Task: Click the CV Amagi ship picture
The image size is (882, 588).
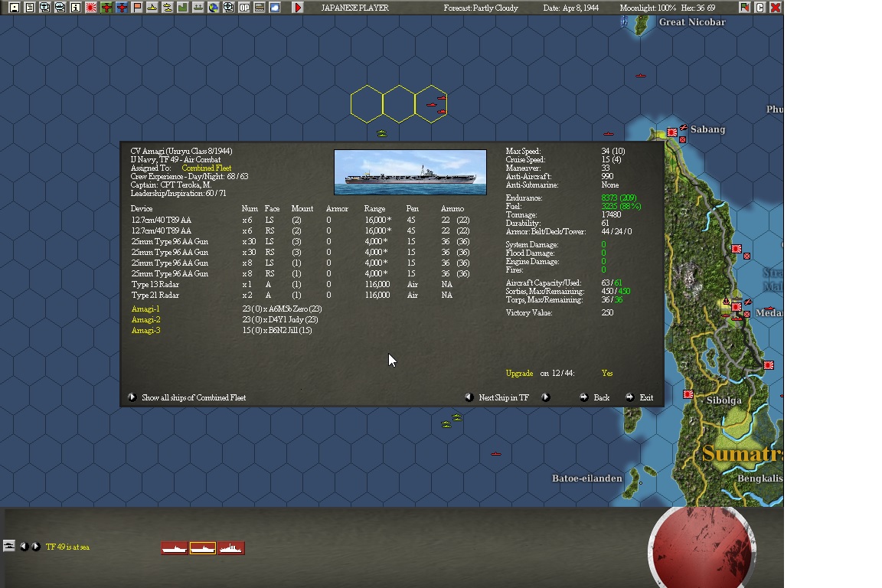Action: click(x=410, y=172)
